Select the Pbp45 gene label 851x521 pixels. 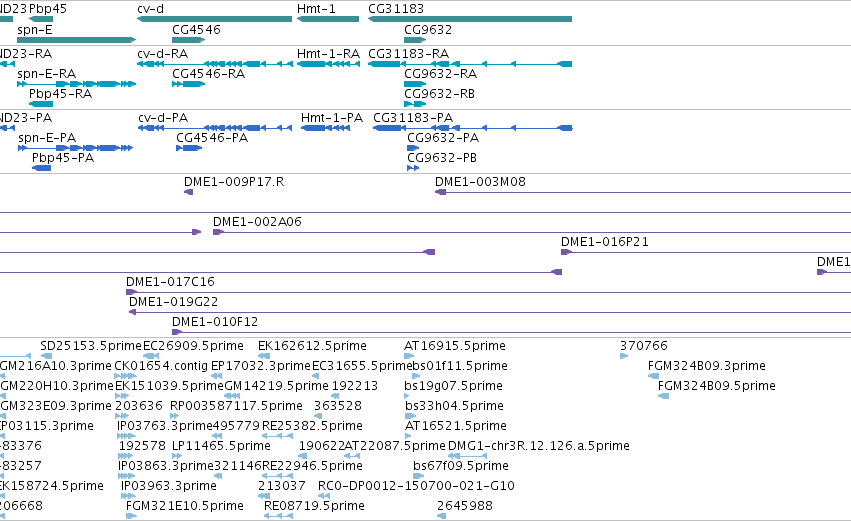pyautogui.click(x=48, y=9)
